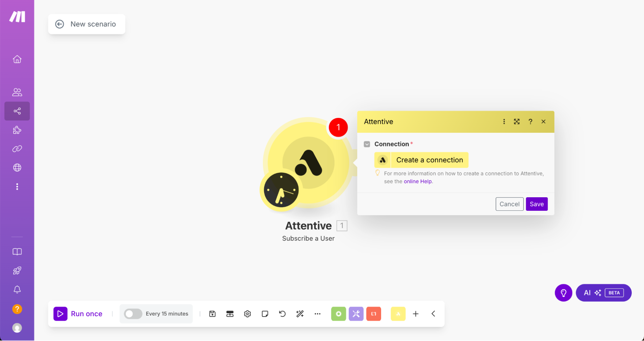Screen dimensions: 644x341
Task: Open the Connections link icon in the sidebar
Action: pyautogui.click(x=17, y=149)
